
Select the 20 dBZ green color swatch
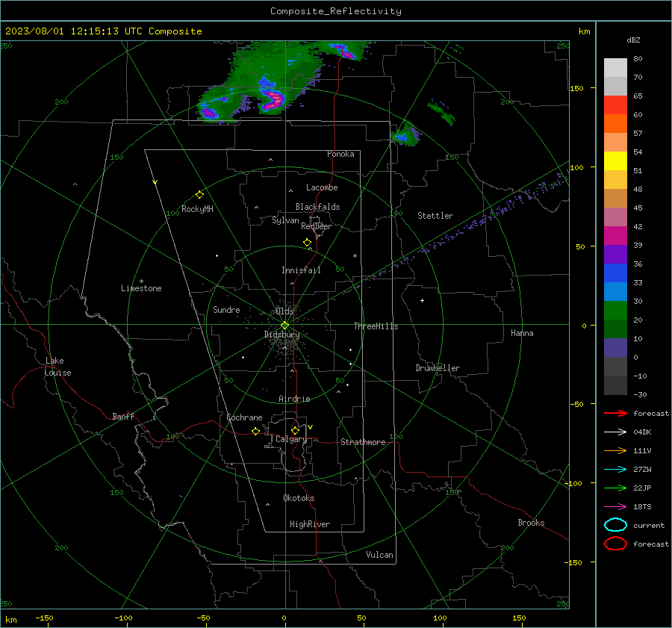(x=615, y=310)
